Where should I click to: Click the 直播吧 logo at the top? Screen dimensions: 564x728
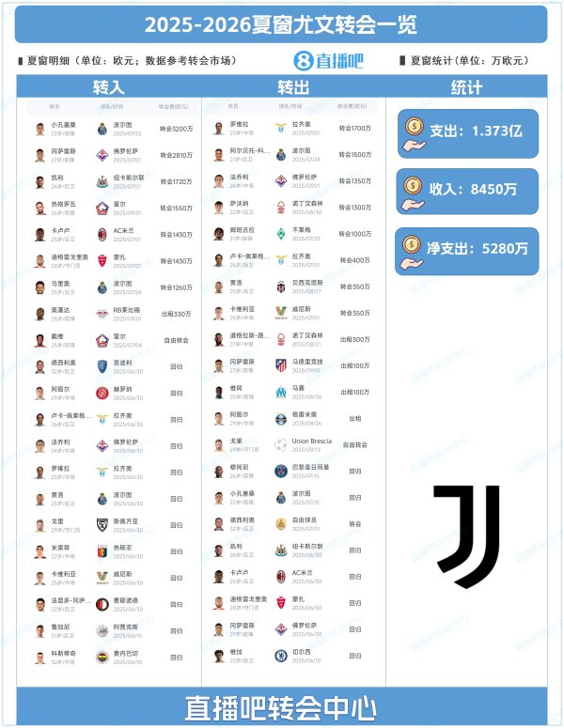click(x=328, y=61)
